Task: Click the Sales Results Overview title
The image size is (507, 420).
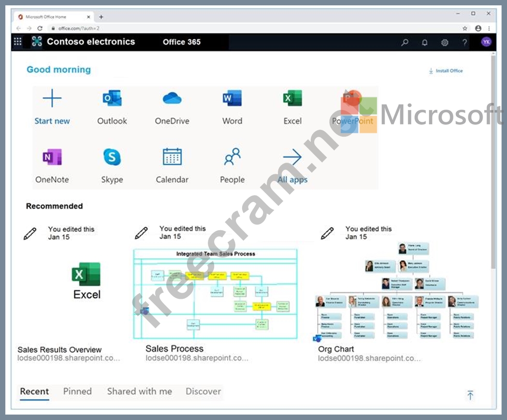Action: (59, 350)
